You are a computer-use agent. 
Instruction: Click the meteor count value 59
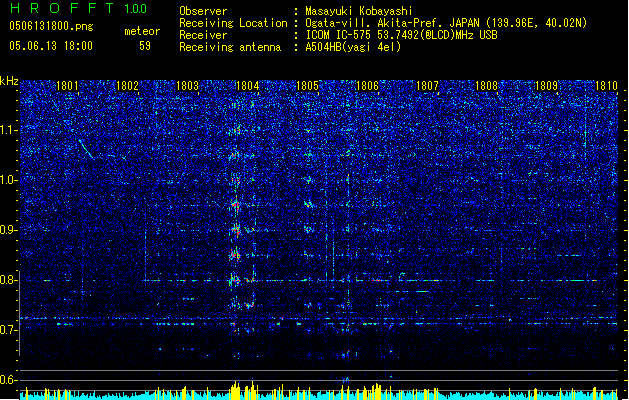(145, 46)
